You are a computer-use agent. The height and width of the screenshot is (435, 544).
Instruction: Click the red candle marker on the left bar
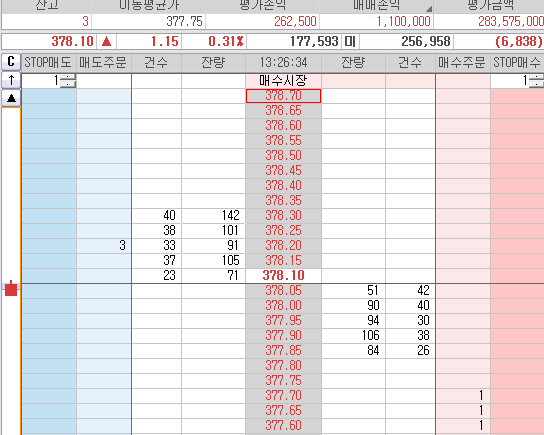tap(11, 289)
